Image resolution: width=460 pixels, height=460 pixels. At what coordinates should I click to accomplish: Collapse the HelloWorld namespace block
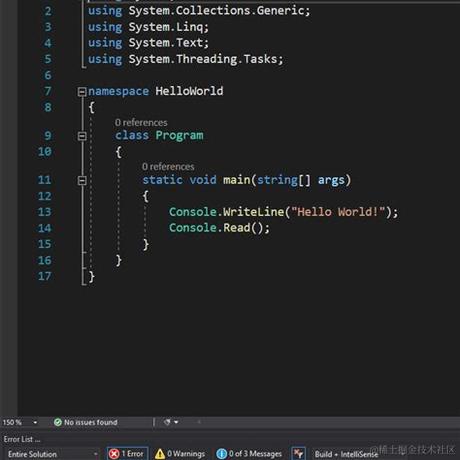[82, 92]
